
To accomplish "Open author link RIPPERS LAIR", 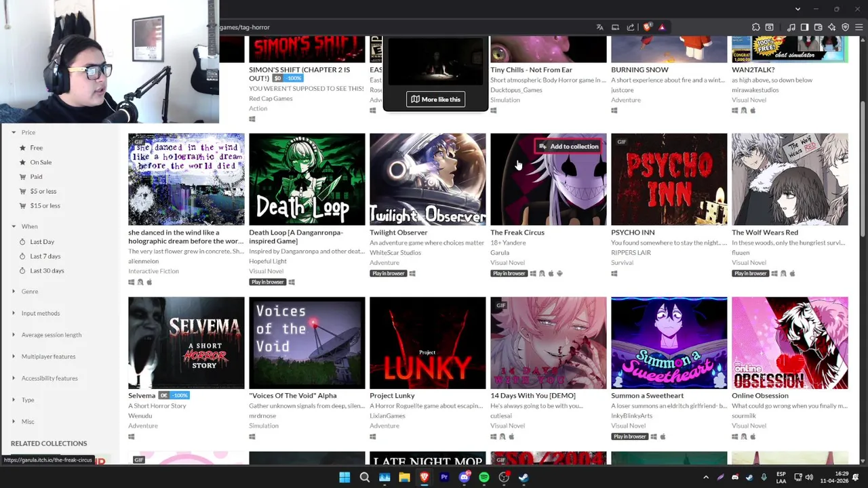I will tap(631, 253).
